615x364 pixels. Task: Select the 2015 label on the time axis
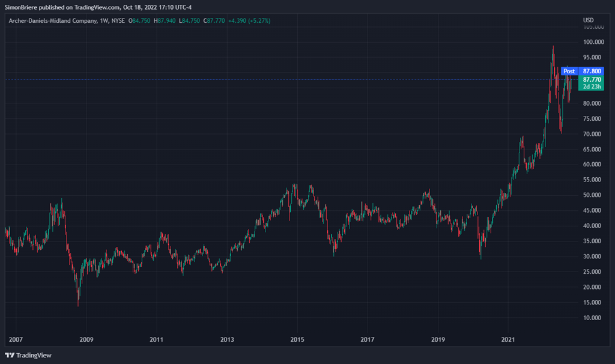[x=297, y=340]
